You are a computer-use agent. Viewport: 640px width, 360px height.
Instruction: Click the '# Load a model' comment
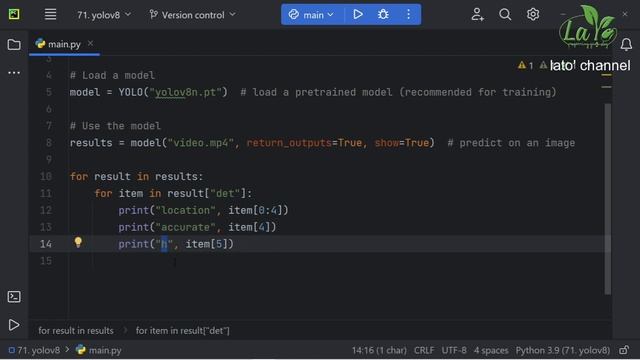(x=112, y=76)
